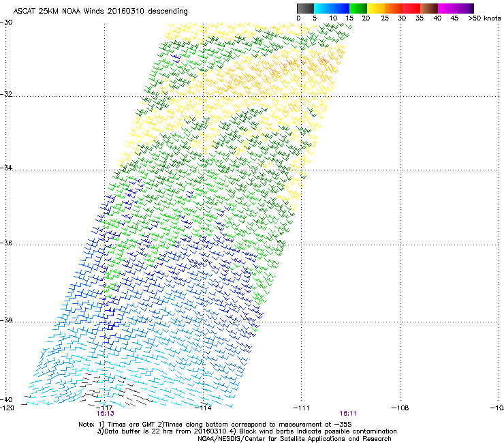Click the latitude label '-40'

point(6,399)
